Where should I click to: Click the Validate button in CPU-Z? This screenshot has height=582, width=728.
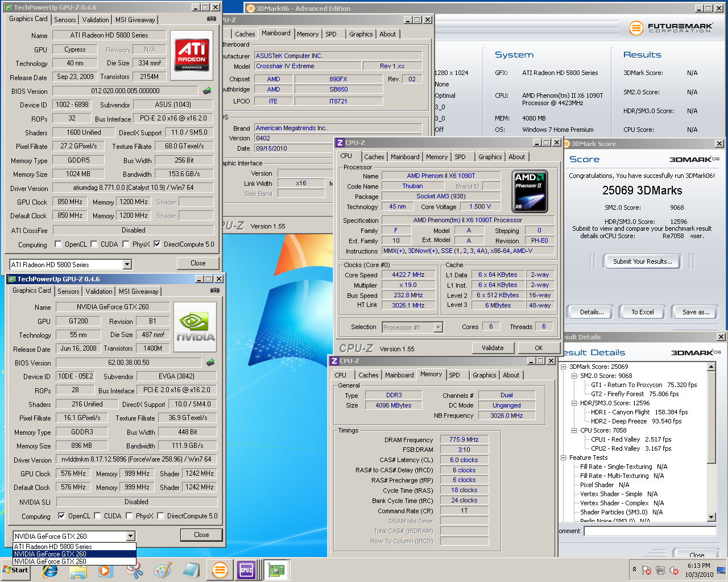coord(493,348)
